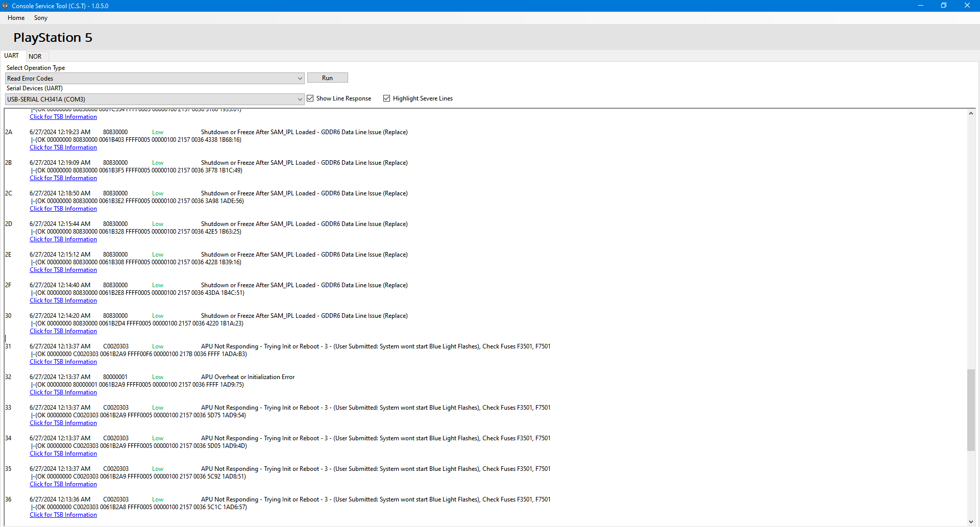
Task: Click the log vertical scrollbar thumb
Action: click(971, 410)
